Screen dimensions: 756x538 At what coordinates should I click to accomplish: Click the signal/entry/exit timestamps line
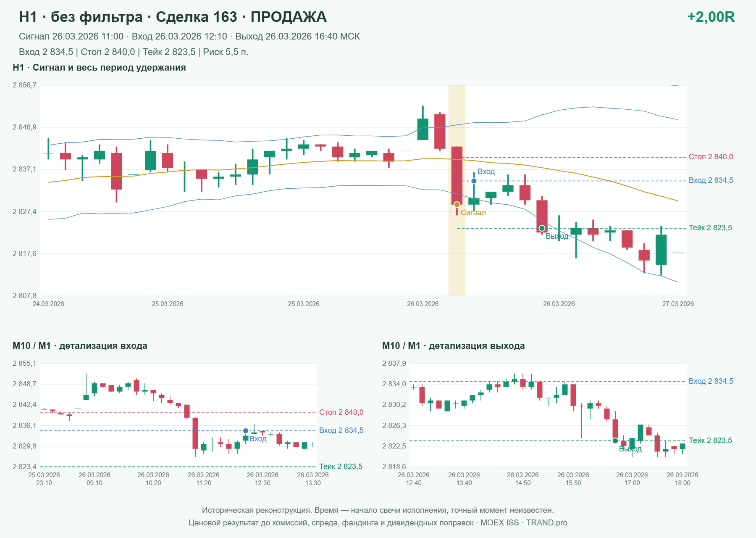pos(189,37)
